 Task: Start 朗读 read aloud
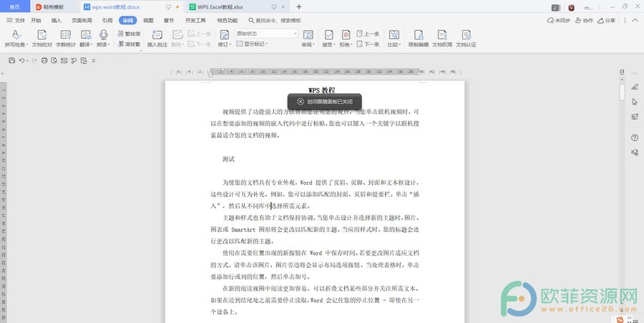(x=103, y=38)
